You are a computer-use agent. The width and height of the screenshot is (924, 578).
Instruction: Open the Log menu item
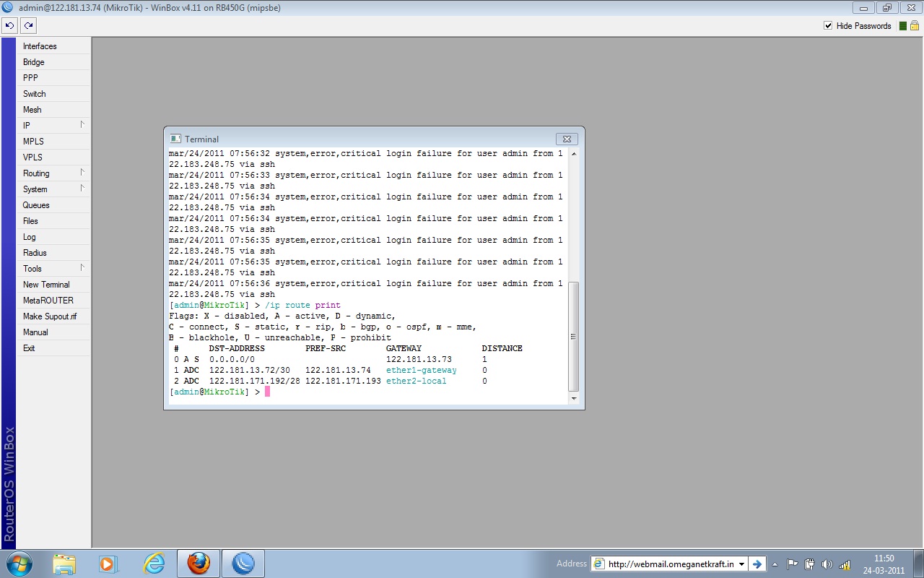tap(54, 237)
